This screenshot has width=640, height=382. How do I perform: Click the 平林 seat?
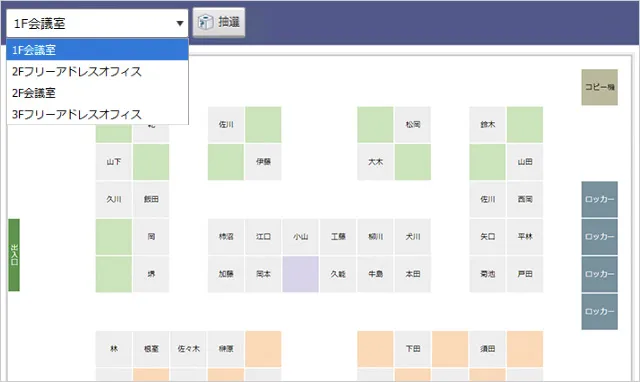click(x=525, y=237)
